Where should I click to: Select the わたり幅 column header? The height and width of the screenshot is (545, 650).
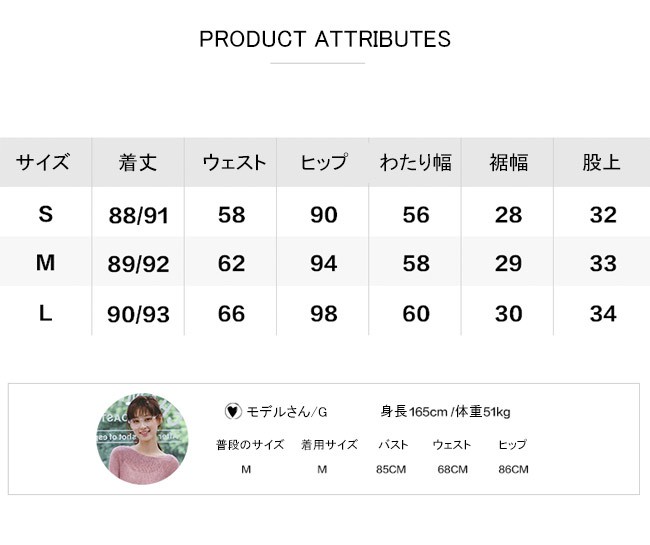(416, 163)
